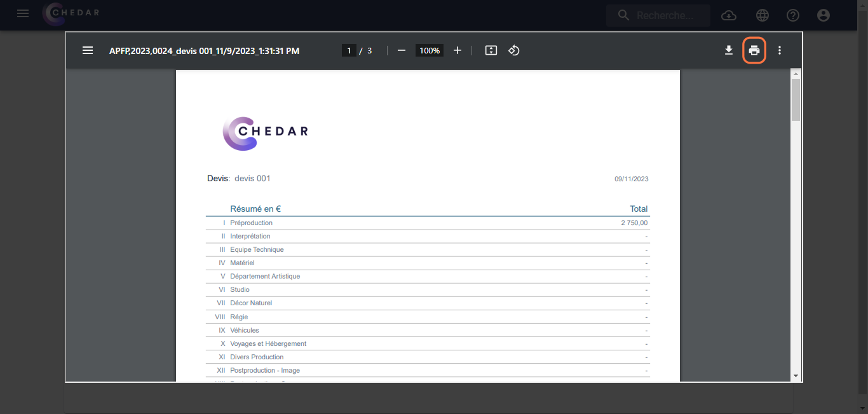Fit the PDF to page

491,50
